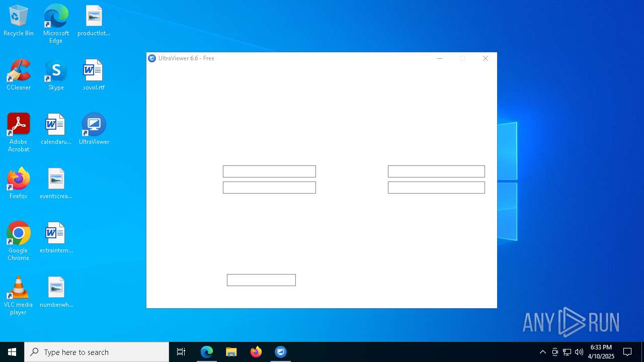Screen dimensions: 644x362
Task: Switch to Microsoft Edge in taskbar
Action: 207,352
